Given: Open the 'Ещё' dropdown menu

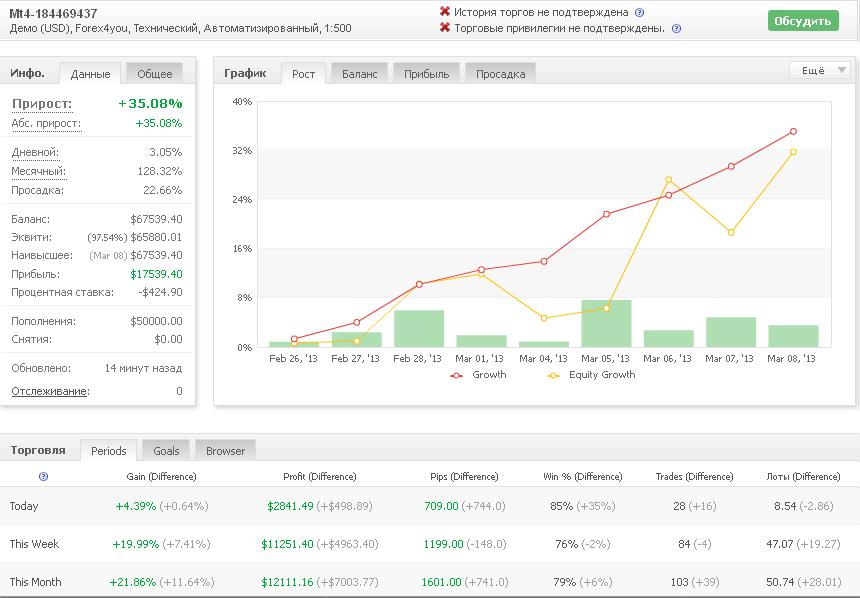Looking at the screenshot, I should pyautogui.click(x=819, y=70).
